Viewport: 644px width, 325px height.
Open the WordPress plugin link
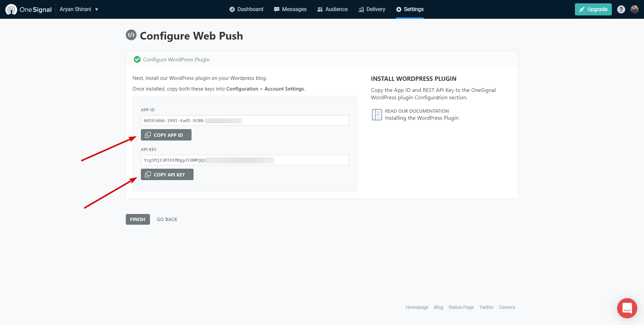pyautogui.click(x=190, y=78)
